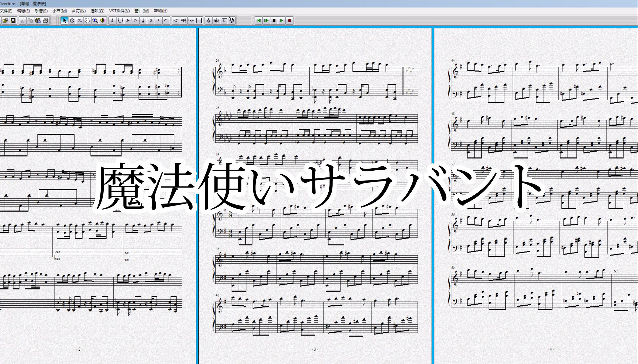Click the save floppy disk icon
This screenshot has height=364, width=638.
13,20
